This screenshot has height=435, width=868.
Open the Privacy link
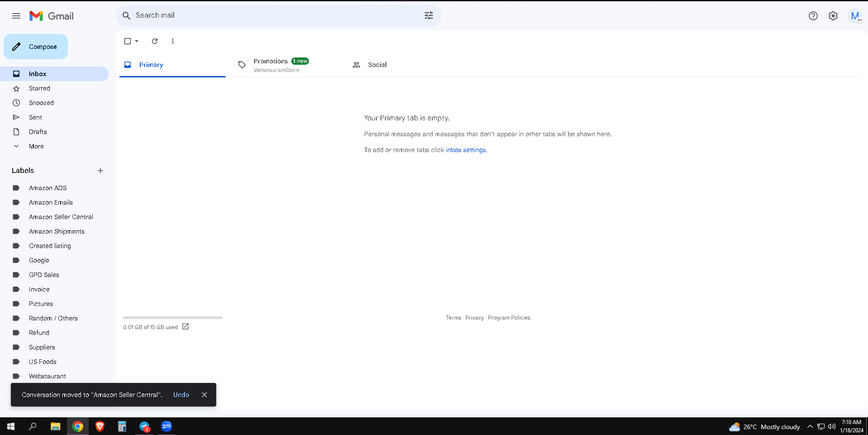point(474,318)
